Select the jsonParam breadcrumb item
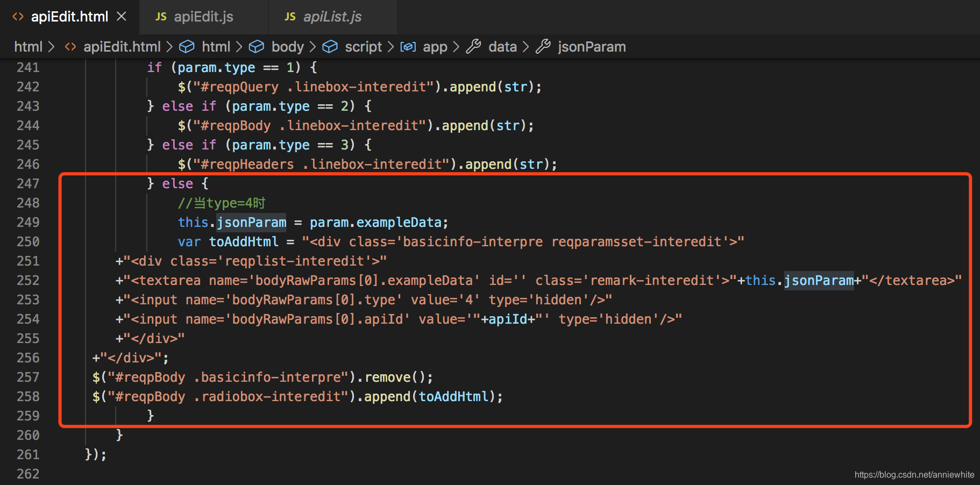This screenshot has height=485, width=980. click(592, 47)
